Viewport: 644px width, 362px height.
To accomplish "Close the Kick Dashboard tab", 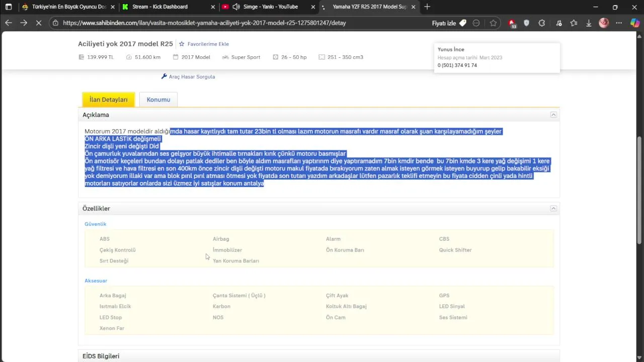I will click(213, 7).
